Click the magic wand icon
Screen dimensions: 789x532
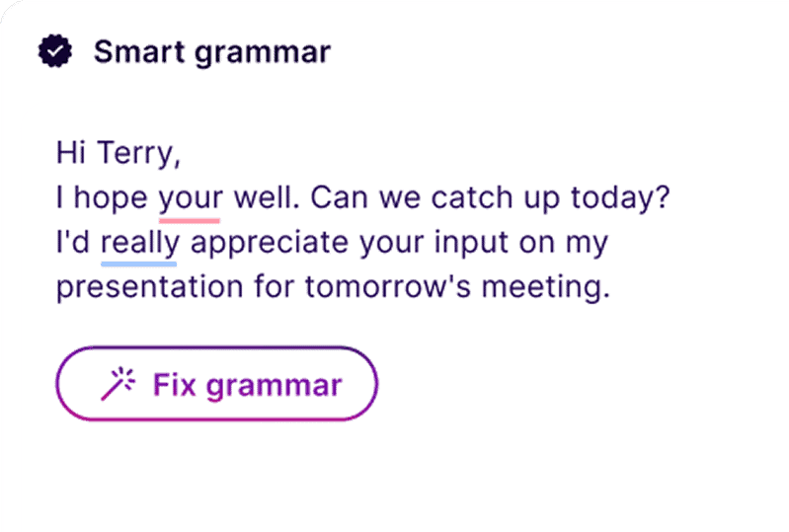pyautogui.click(x=117, y=384)
